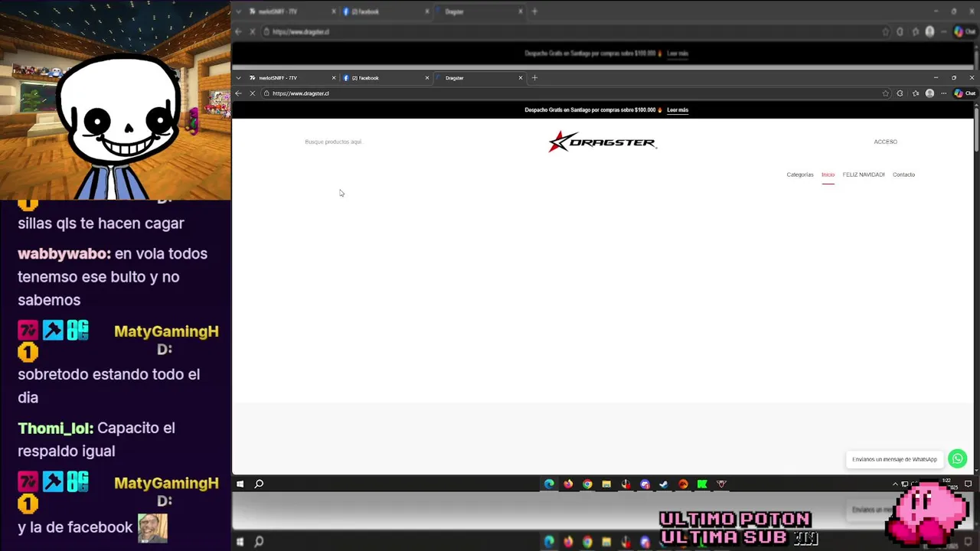Launch Google Chrome from the fully visible taskbar

click(587, 484)
